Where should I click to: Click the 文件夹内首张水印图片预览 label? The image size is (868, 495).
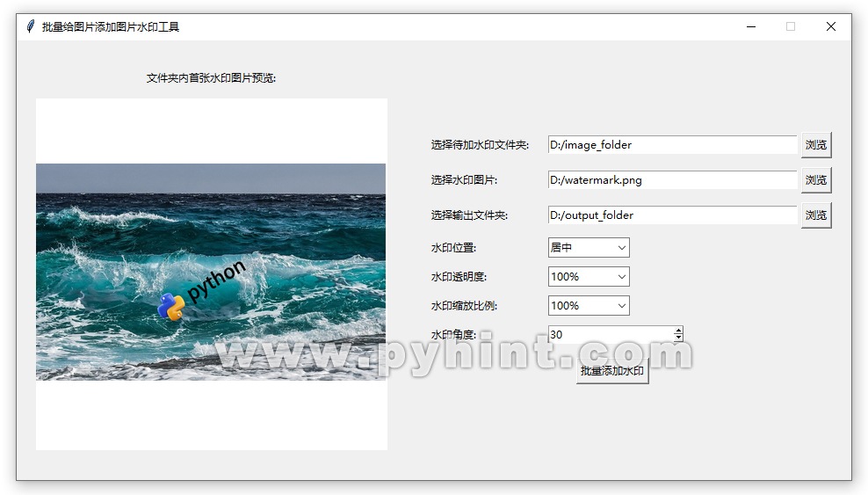pos(211,78)
